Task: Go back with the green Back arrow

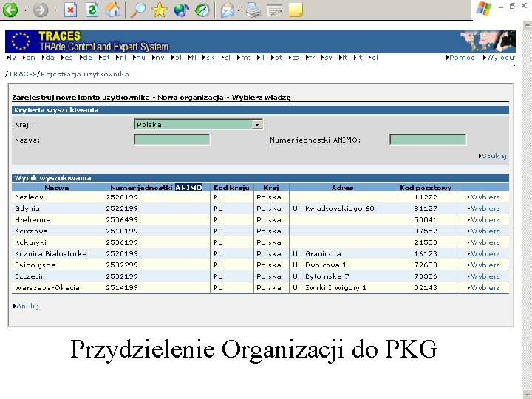Action: (10, 10)
